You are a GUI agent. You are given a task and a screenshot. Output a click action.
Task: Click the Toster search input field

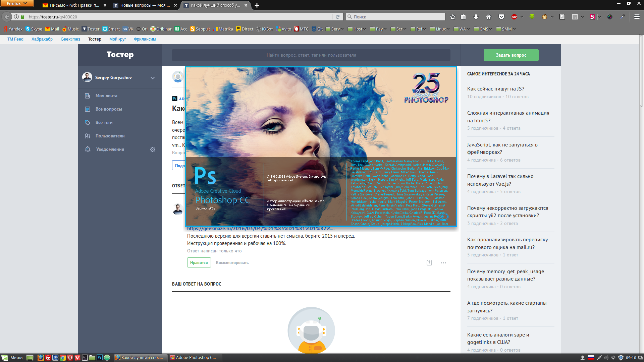(x=311, y=55)
